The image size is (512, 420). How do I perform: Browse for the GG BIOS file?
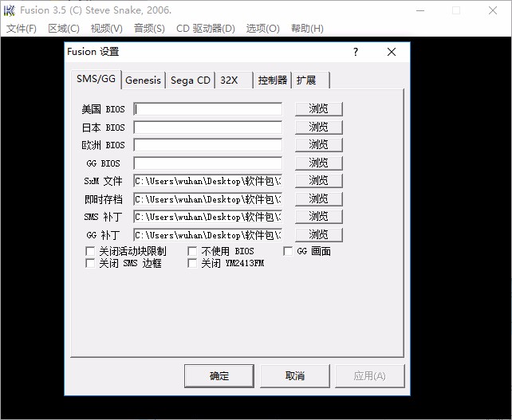coord(319,163)
